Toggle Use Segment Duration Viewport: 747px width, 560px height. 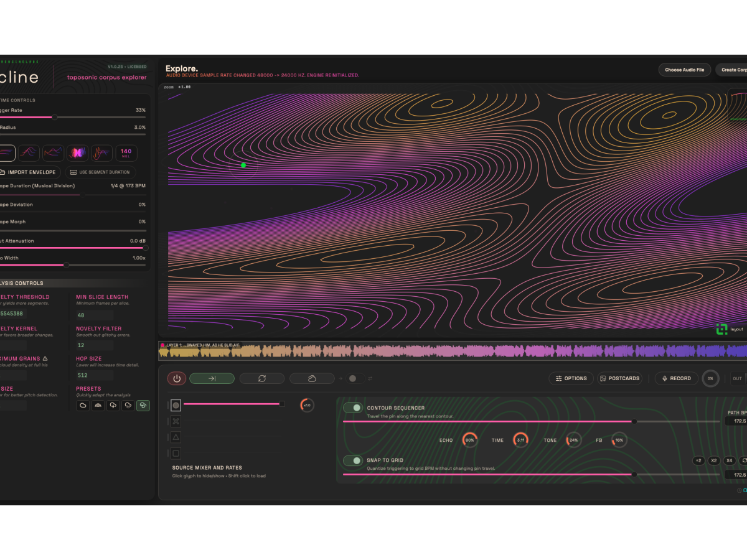point(100,172)
